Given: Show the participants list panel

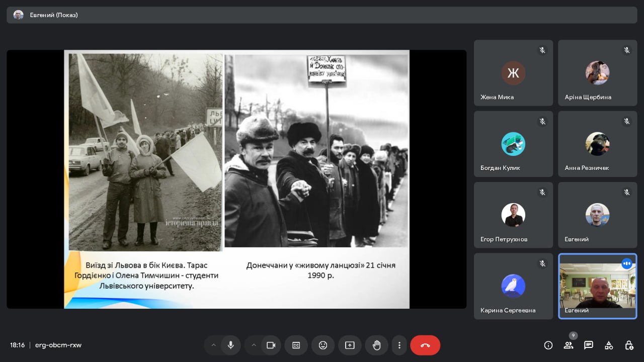Looking at the screenshot, I should tap(569, 345).
